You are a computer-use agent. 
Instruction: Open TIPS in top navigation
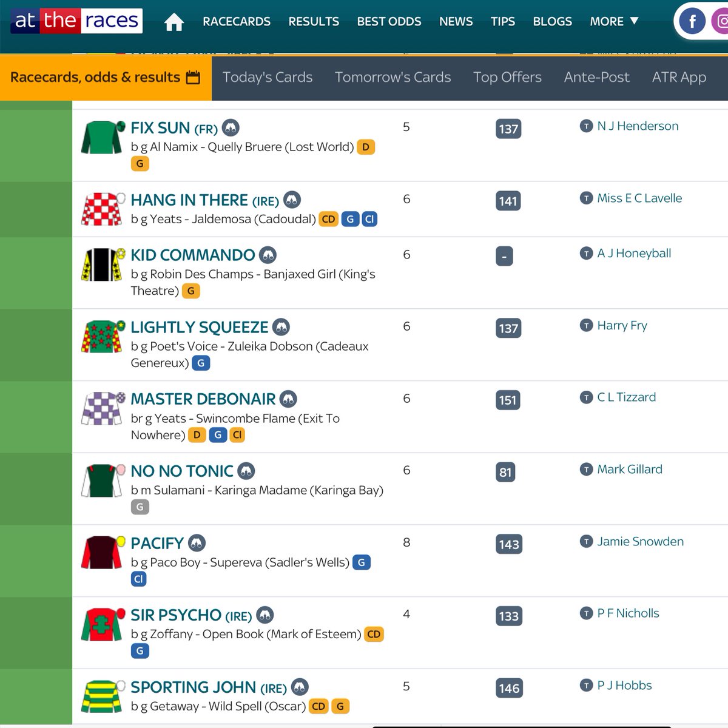[502, 22]
